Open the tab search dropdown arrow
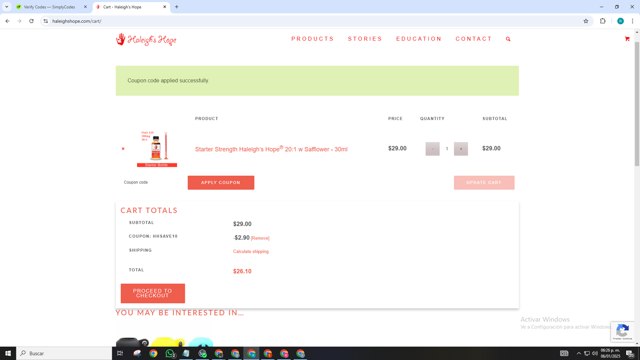This screenshot has width=640, height=360. click(x=7, y=7)
